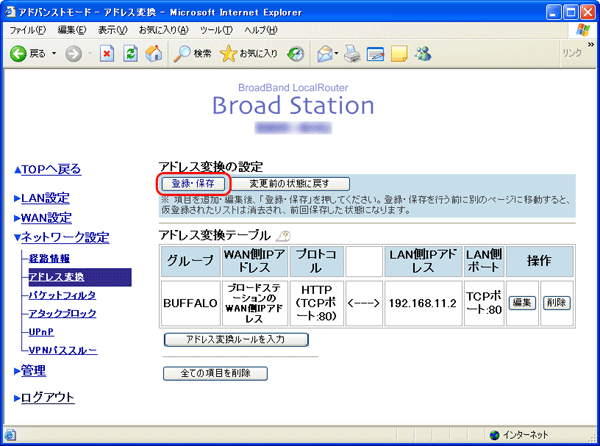Click the TCPポート:80 LAN port cell
Viewport: 600px width, 446px height.
[484, 303]
